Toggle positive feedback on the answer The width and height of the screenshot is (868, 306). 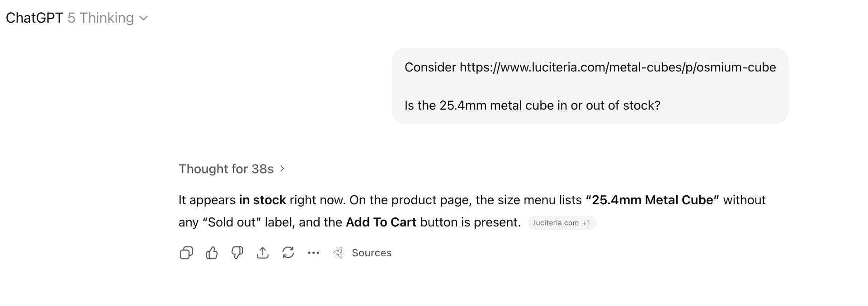click(x=211, y=253)
